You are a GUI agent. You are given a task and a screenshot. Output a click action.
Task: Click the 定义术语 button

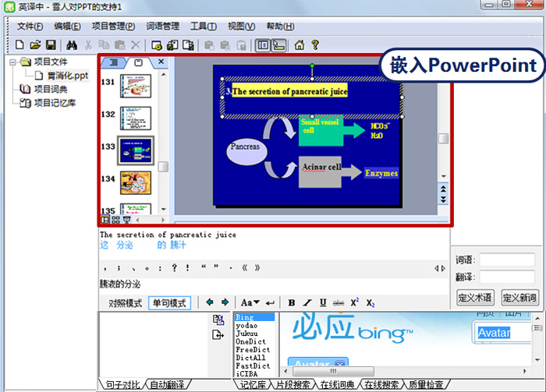[475, 298]
